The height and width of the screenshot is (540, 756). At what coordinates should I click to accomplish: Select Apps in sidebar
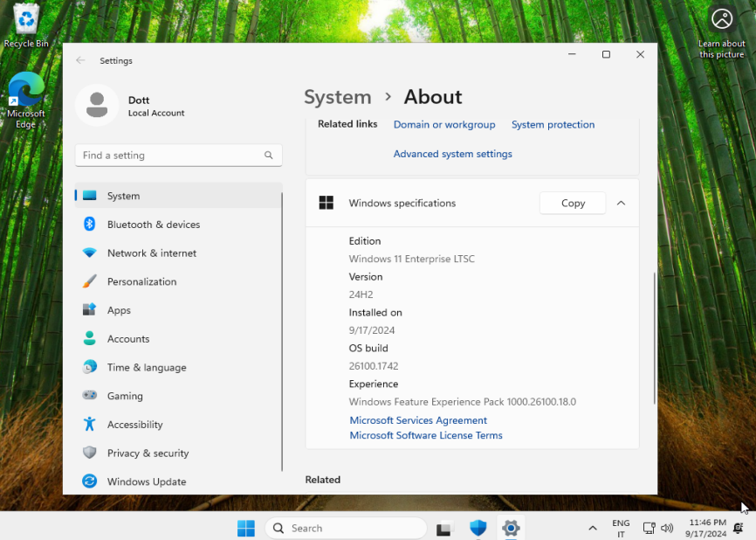coord(178,310)
